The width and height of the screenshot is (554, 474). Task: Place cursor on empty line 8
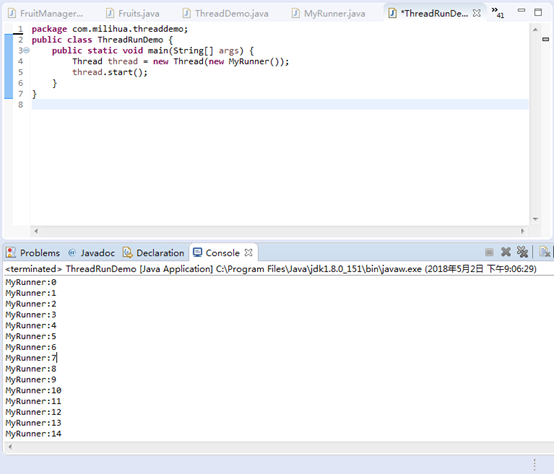point(280,105)
